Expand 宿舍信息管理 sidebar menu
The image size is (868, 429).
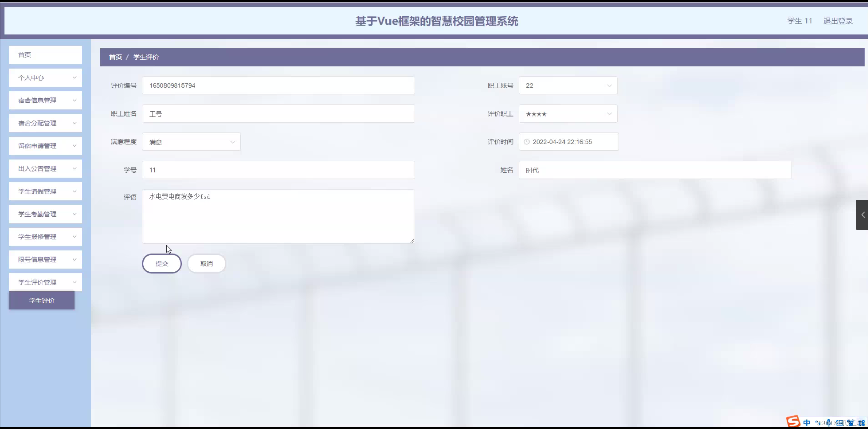[45, 101]
